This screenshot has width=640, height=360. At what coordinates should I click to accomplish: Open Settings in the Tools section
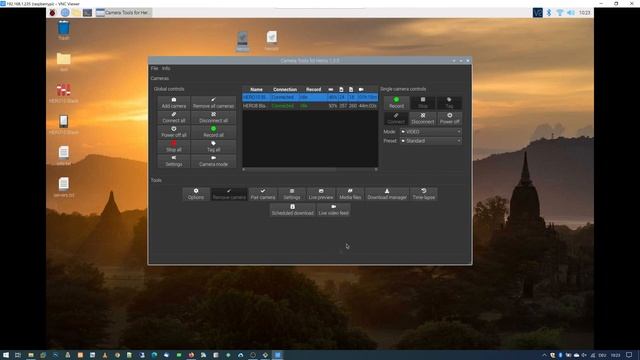pos(292,194)
